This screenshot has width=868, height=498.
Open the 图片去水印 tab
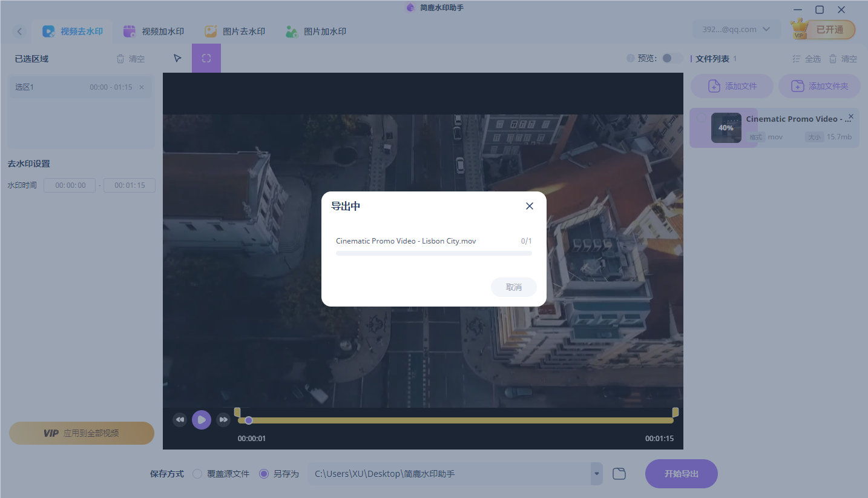coord(235,32)
